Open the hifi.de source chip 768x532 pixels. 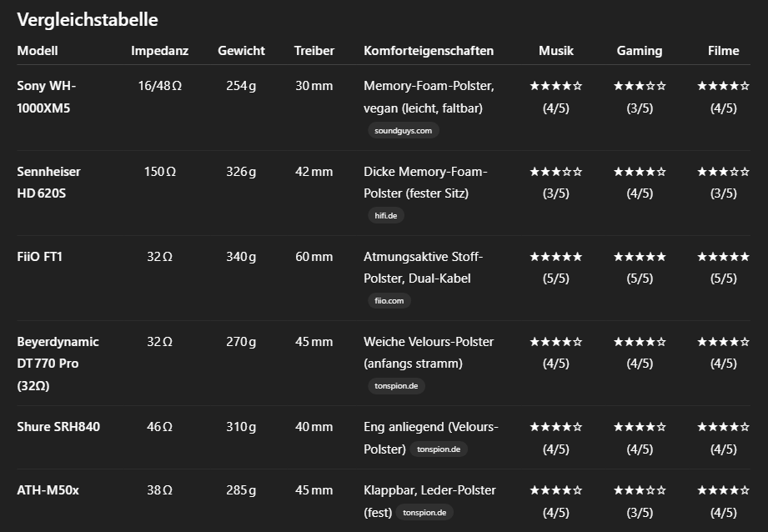(x=386, y=215)
